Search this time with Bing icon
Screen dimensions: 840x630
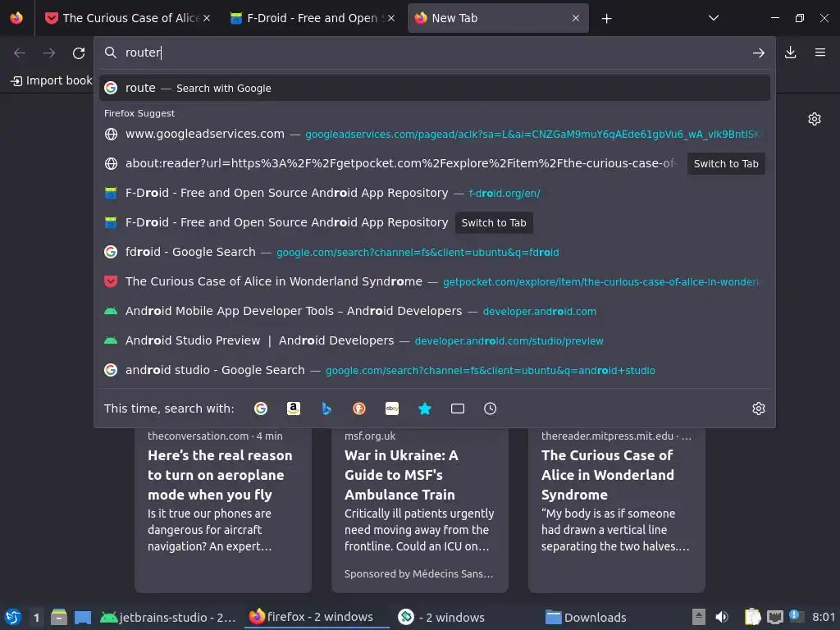click(x=326, y=409)
